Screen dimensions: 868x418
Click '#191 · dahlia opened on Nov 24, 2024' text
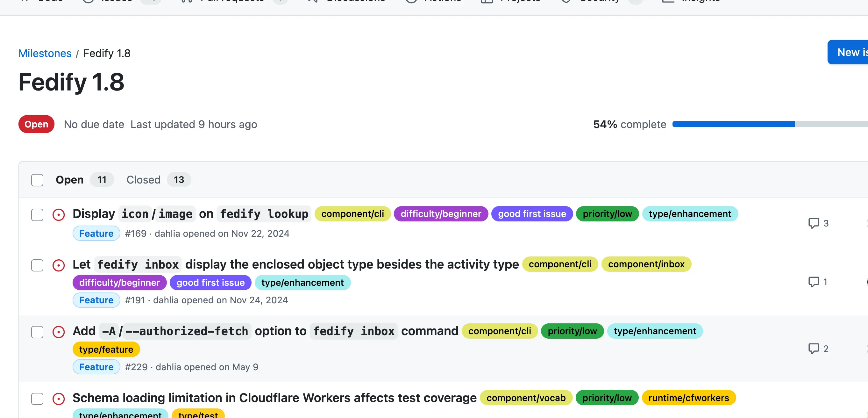point(206,300)
